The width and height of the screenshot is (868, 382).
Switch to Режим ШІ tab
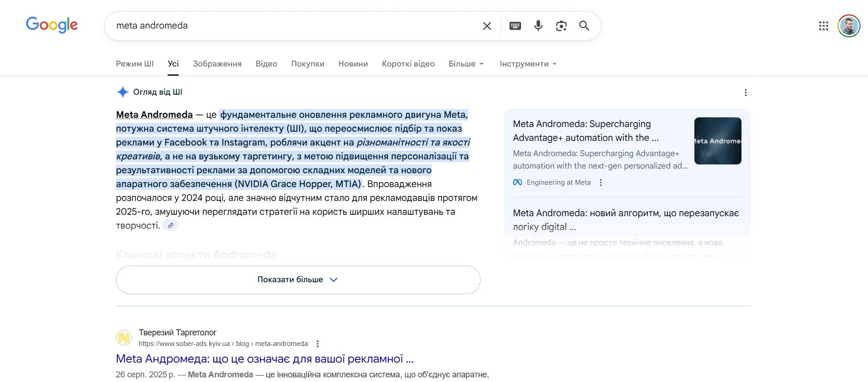135,64
